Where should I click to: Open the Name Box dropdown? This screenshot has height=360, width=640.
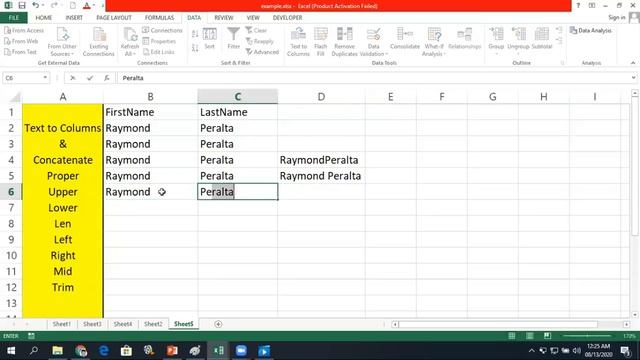45,78
